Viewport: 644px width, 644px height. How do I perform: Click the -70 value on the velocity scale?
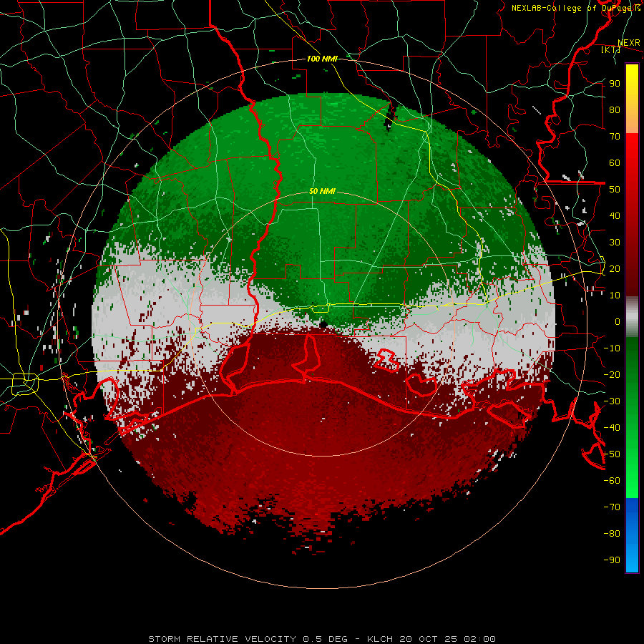pos(612,507)
